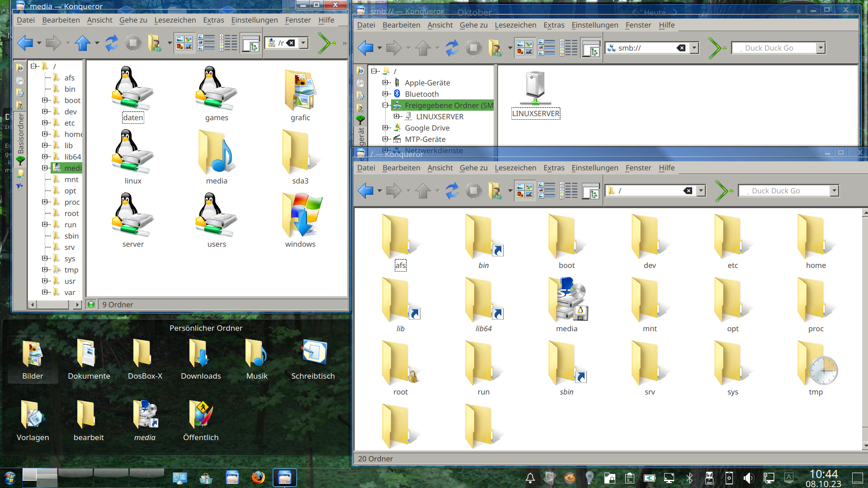Switch to details view in the root Konqueror window

[547, 191]
